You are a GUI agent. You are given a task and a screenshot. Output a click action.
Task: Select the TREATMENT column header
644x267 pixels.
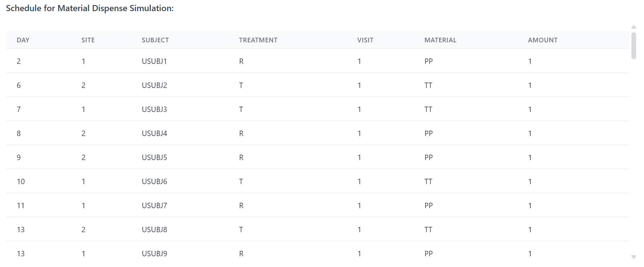[258, 40]
